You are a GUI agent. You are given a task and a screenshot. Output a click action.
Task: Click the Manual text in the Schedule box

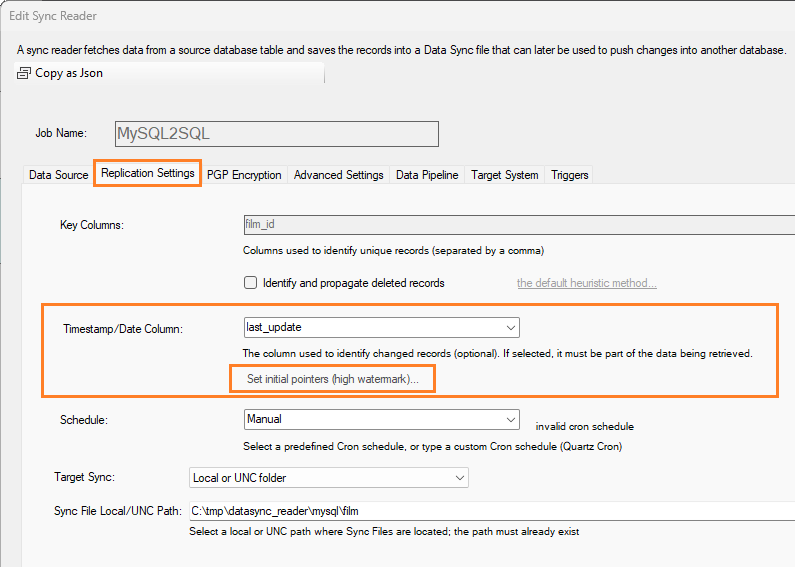pos(265,419)
